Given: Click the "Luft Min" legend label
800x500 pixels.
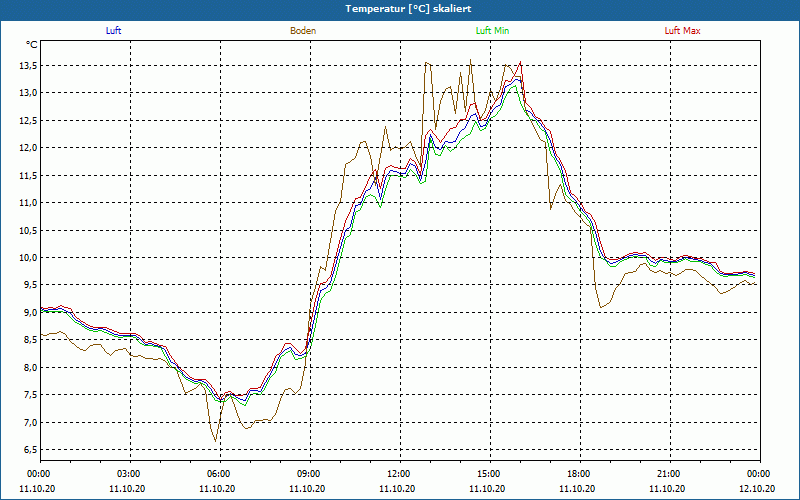Looking at the screenshot, I should point(492,31).
